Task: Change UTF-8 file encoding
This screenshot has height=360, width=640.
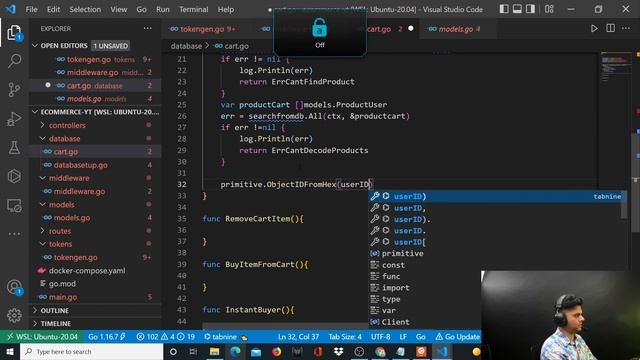Action: pyautogui.click(x=380, y=337)
